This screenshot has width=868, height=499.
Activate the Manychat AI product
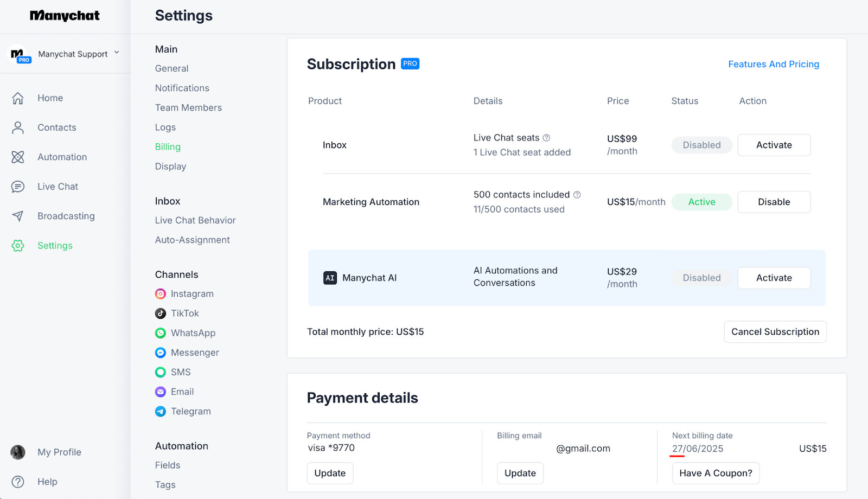click(x=774, y=278)
